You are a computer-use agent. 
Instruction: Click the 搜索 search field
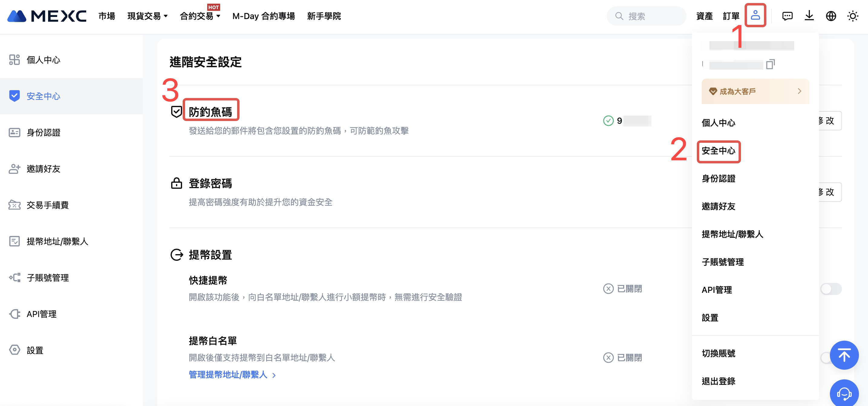[x=646, y=16]
